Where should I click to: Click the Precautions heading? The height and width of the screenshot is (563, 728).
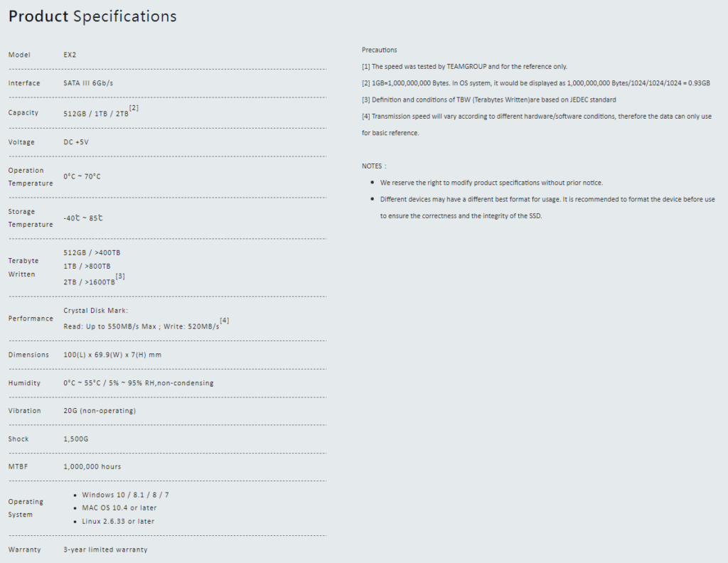coord(380,50)
